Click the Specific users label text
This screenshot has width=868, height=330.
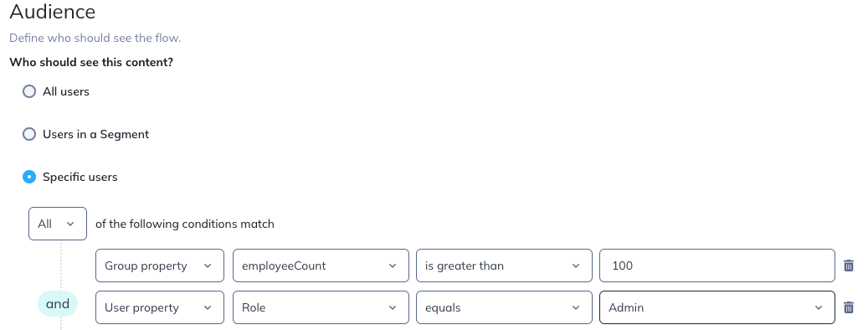pyautogui.click(x=80, y=178)
